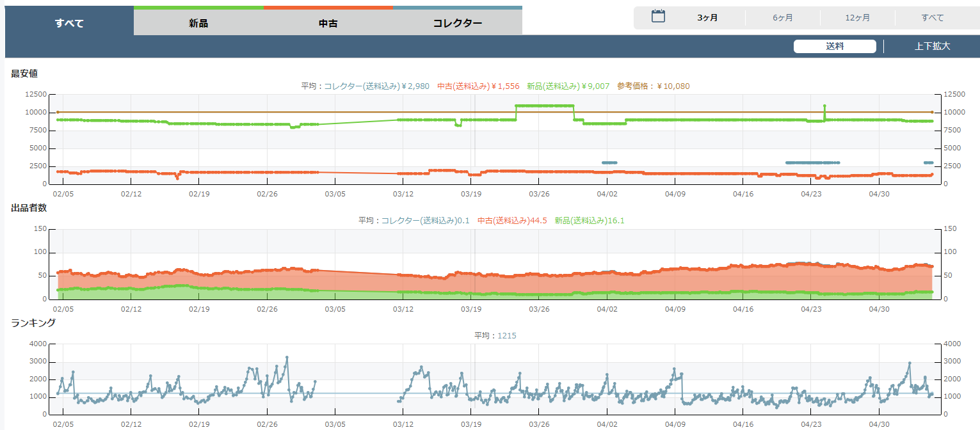Switch to the 新品 tab
Screen dimensions: 980x430
point(198,24)
